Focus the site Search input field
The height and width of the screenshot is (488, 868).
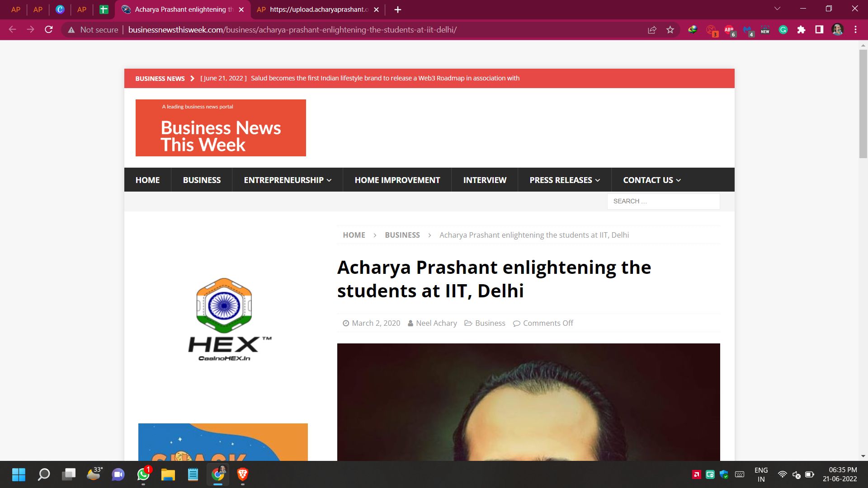(663, 202)
